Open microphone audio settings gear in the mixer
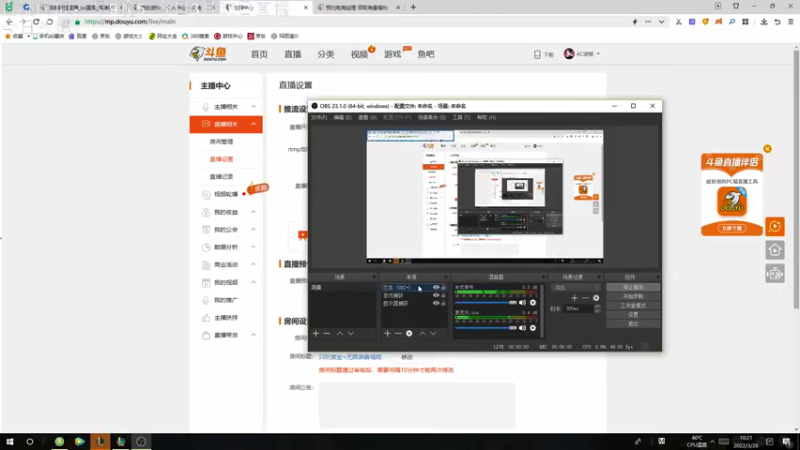800x450 pixels. coord(533,328)
